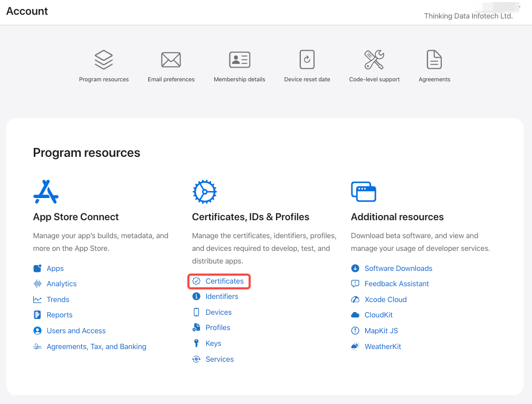532x404 pixels.
Task: Click the Reports document icon
Action: pos(37,315)
